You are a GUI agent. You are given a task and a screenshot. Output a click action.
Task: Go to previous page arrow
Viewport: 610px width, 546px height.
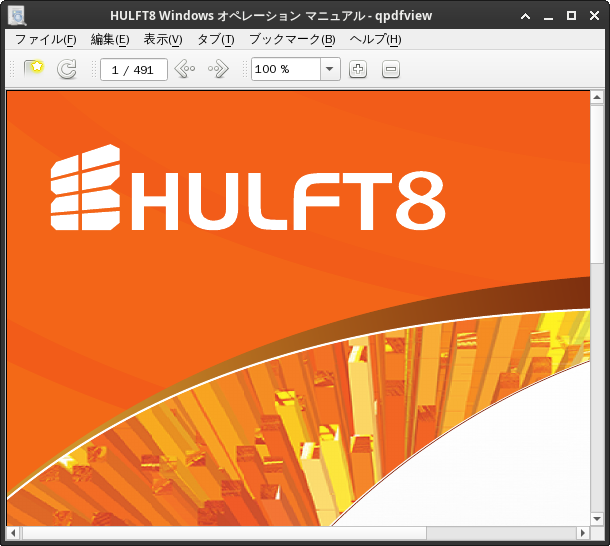click(185, 69)
